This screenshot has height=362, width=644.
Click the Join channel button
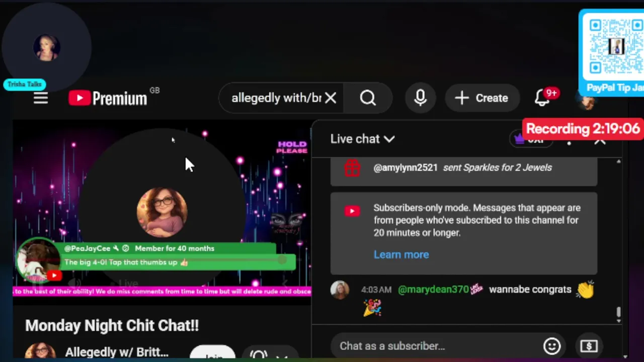click(x=213, y=355)
